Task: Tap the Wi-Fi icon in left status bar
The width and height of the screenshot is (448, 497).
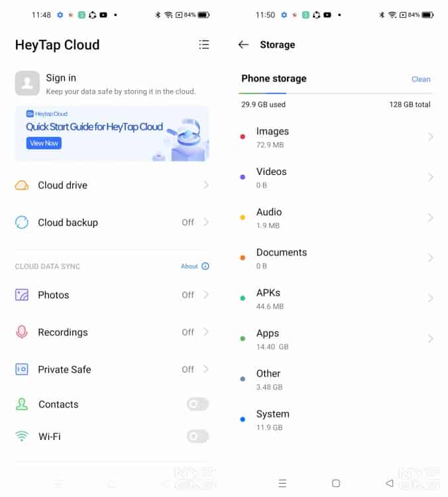Action: pyautogui.click(x=168, y=15)
